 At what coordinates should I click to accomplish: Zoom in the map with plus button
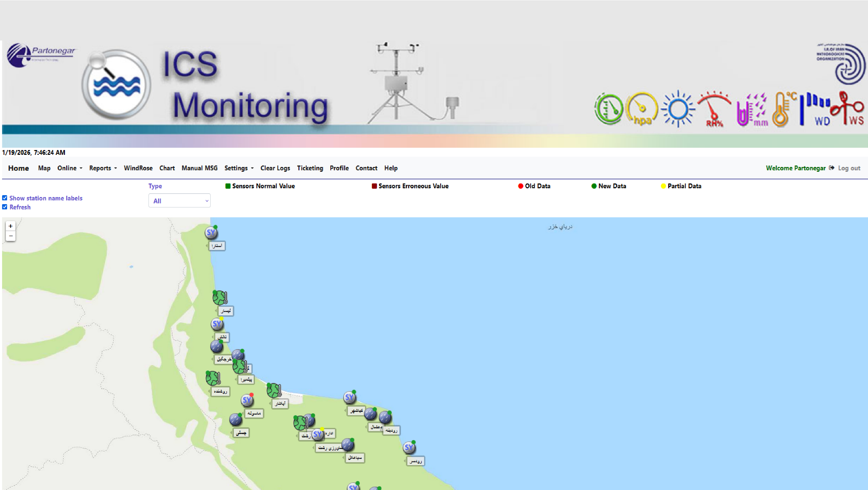[10, 226]
